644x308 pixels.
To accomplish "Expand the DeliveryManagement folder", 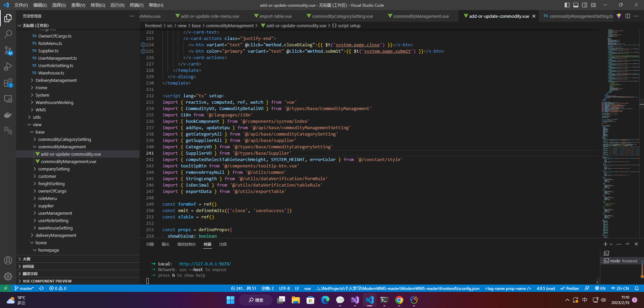I will coord(56,81).
